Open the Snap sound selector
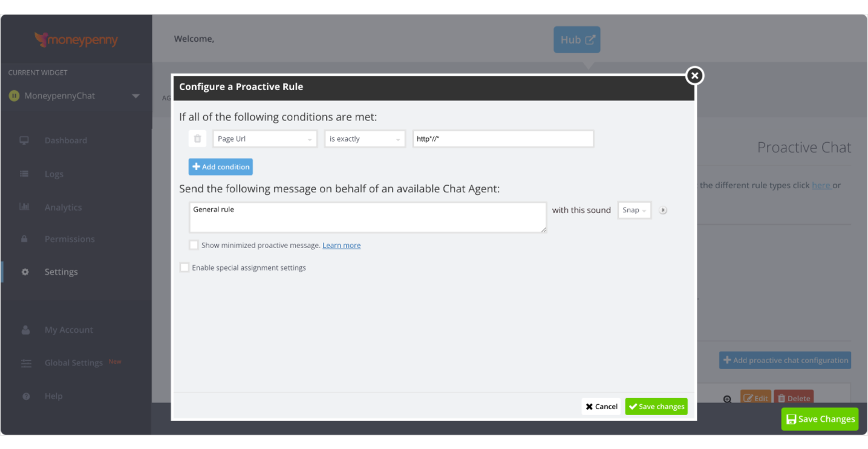 [634, 210]
